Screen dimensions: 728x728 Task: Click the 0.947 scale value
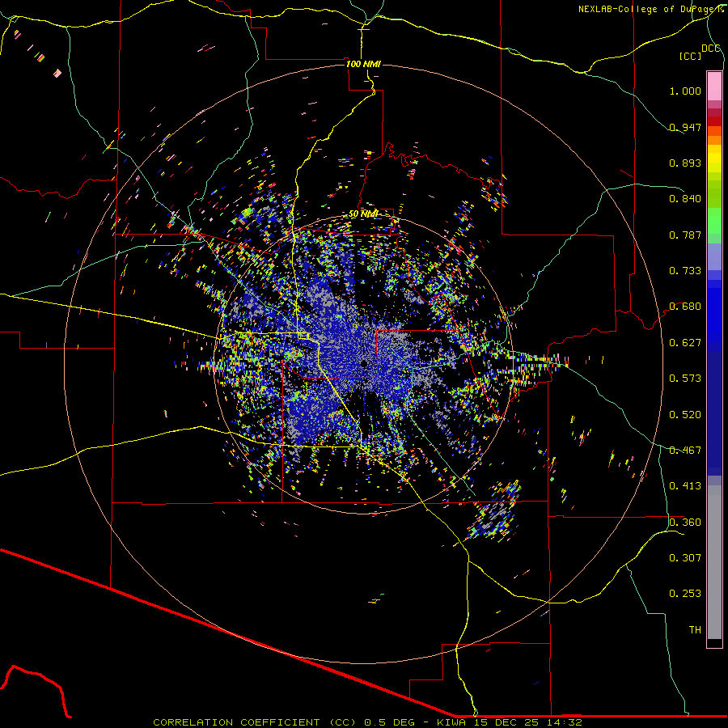coord(685,127)
